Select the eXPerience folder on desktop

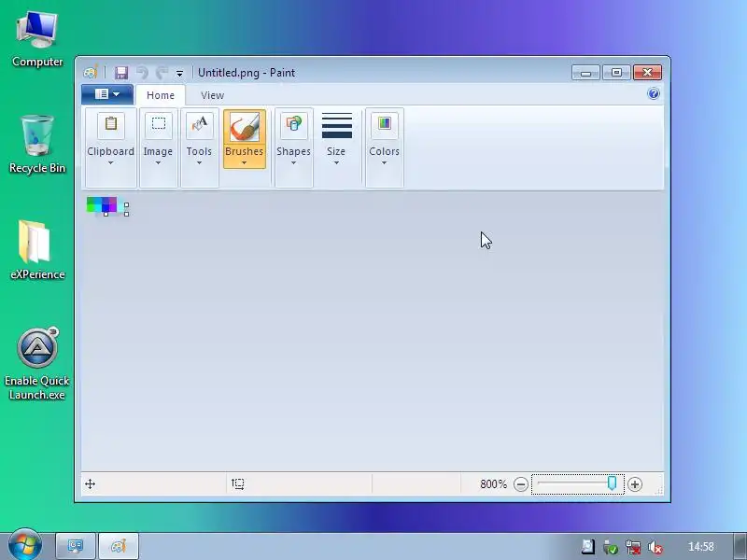point(37,250)
